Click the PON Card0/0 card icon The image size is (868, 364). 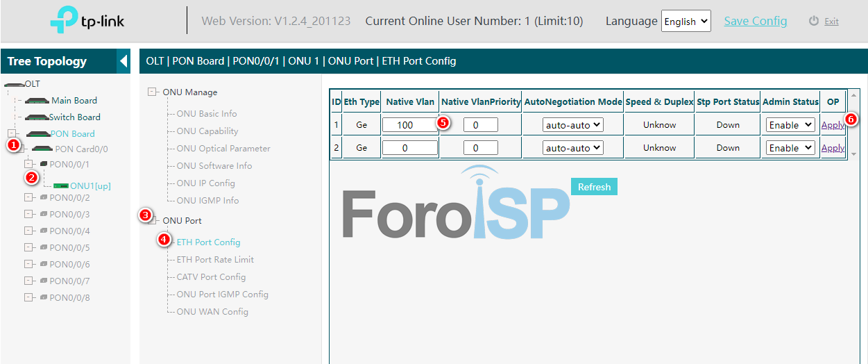42,149
